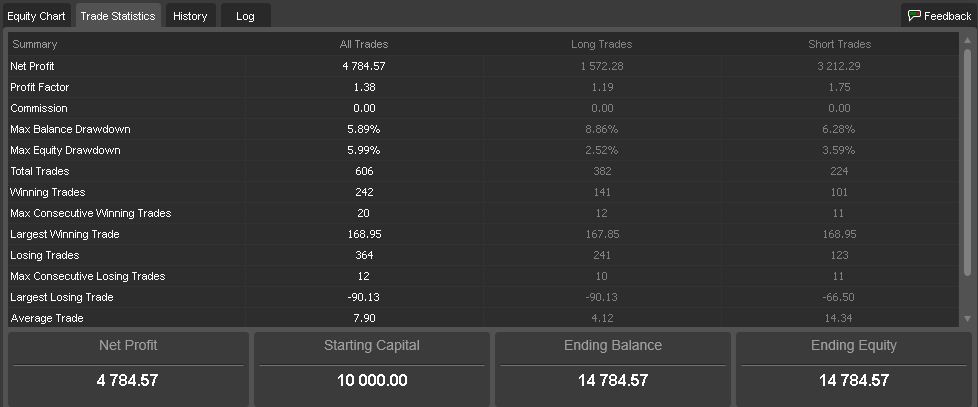Select the Profit Factor row
This screenshot has height=407, width=978.
click(483, 87)
